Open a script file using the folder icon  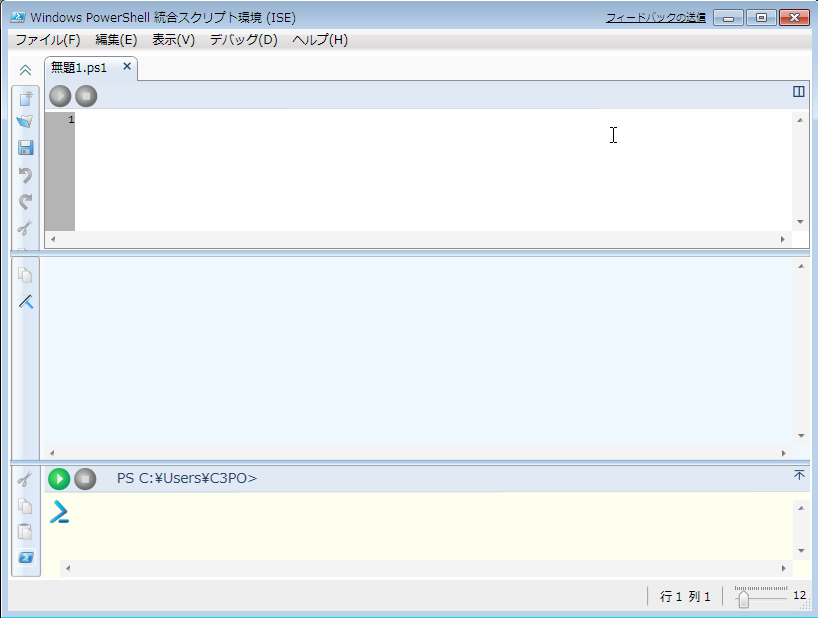pos(25,122)
